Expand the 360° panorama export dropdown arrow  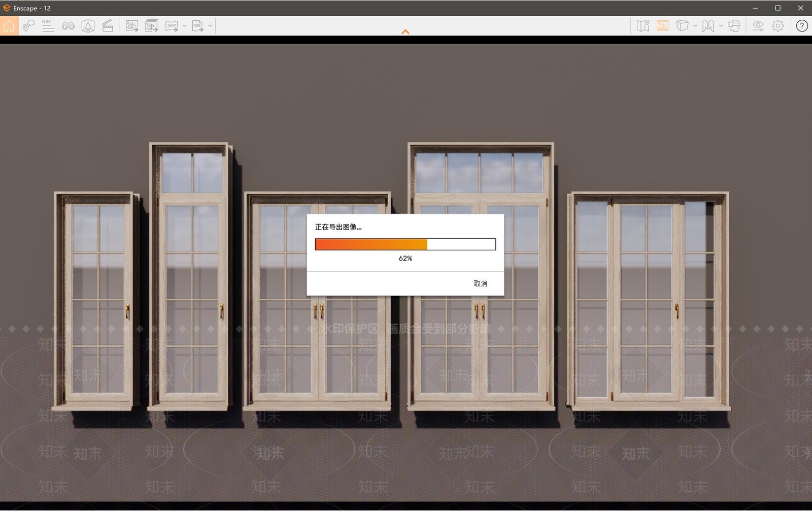[184, 25]
